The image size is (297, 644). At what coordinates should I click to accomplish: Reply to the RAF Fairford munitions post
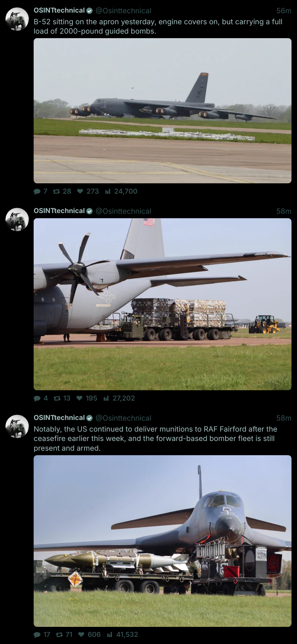tap(42, 635)
